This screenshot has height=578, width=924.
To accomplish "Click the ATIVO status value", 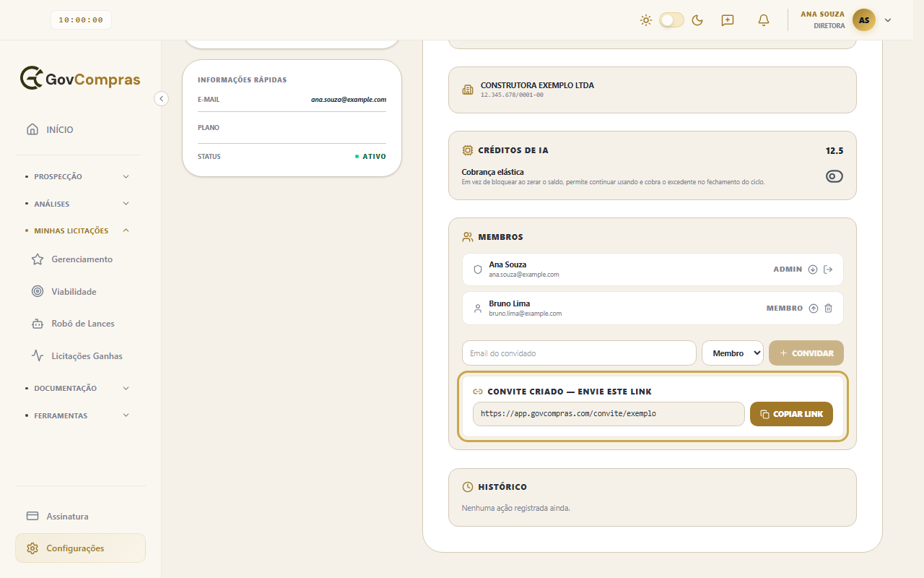I will coord(374,157).
